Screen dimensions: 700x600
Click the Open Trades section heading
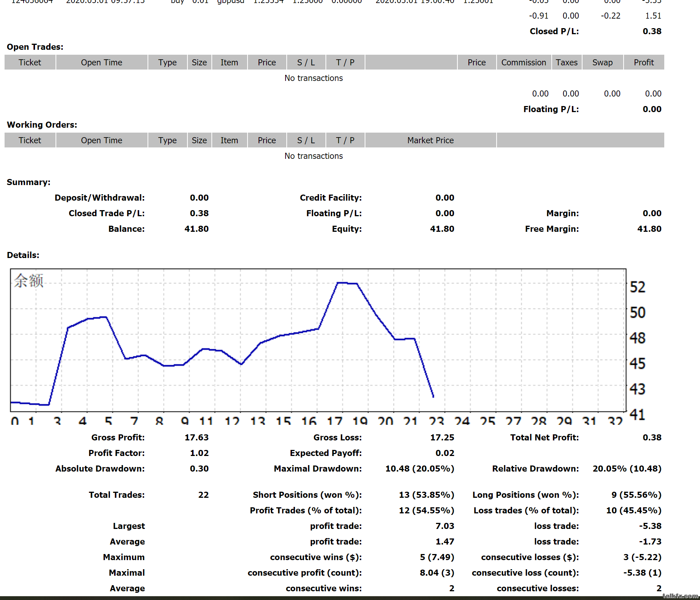(35, 47)
